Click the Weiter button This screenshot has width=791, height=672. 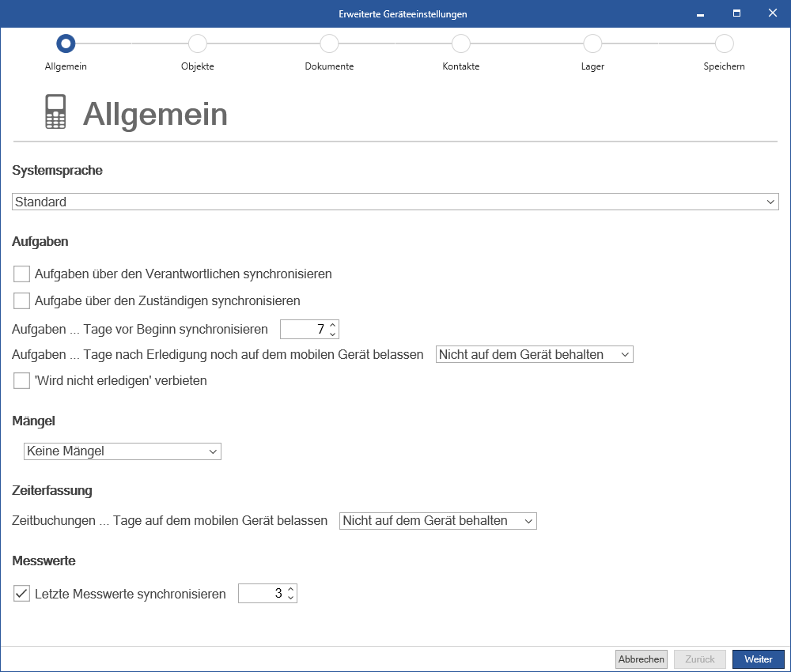point(759,659)
